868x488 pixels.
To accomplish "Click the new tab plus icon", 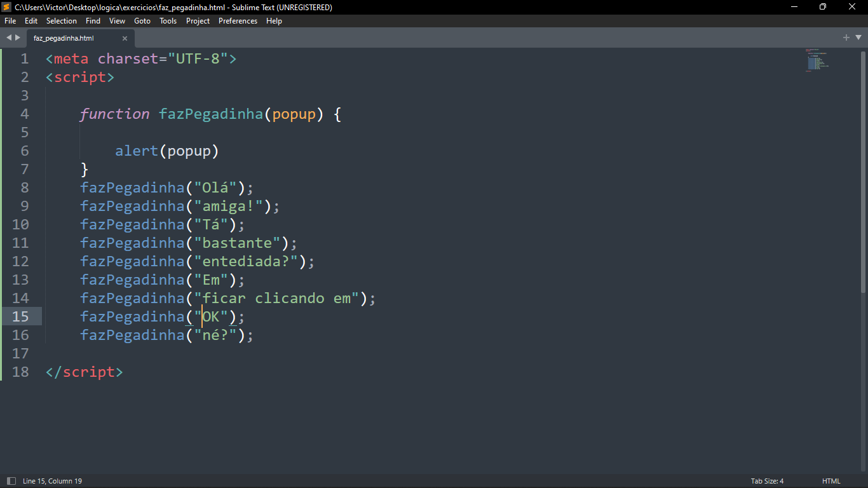I will [x=846, y=38].
